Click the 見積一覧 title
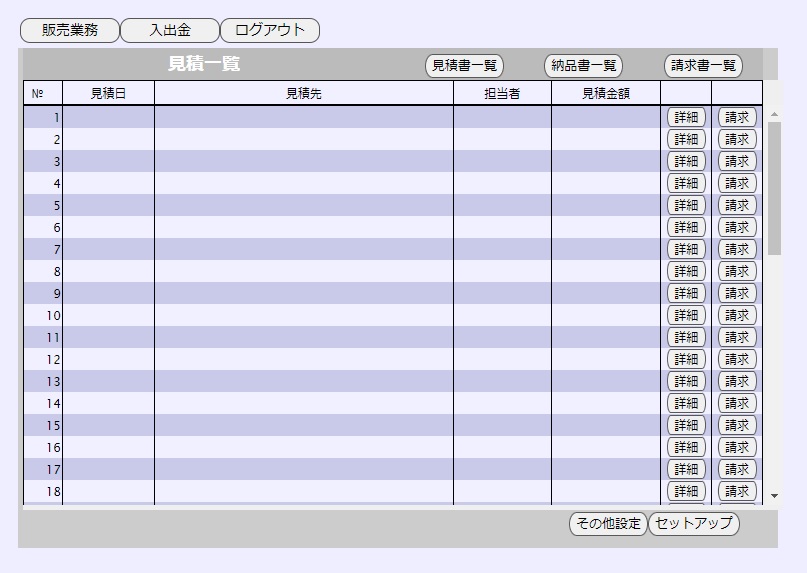 [204, 64]
